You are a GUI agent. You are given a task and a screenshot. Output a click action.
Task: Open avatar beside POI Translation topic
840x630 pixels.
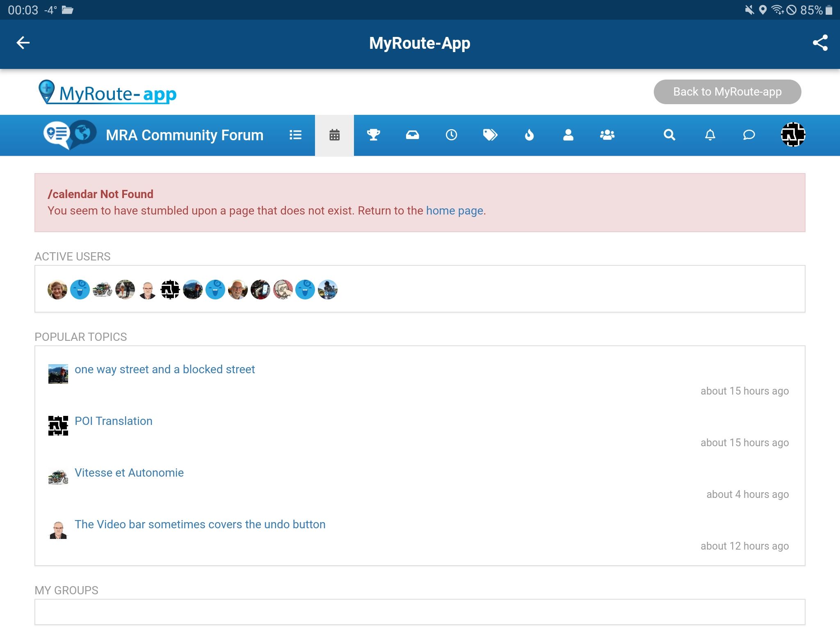pyautogui.click(x=58, y=426)
